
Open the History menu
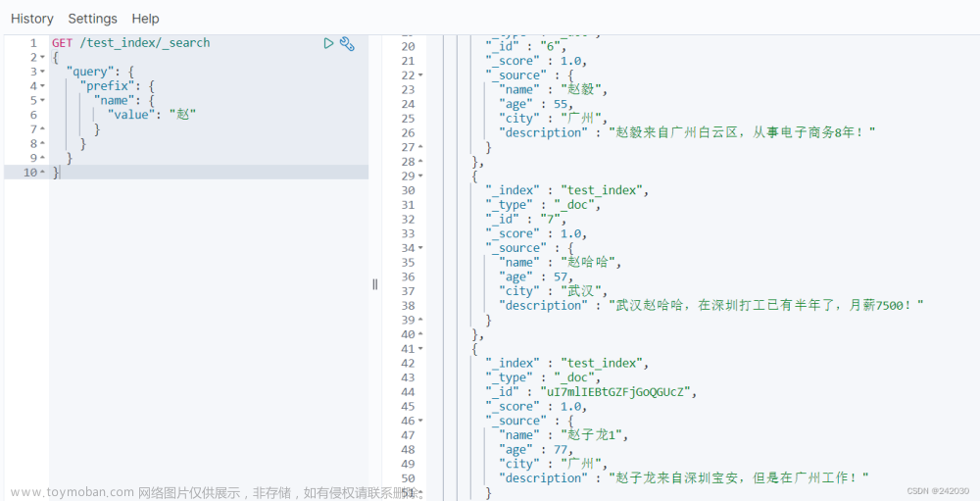[32, 19]
